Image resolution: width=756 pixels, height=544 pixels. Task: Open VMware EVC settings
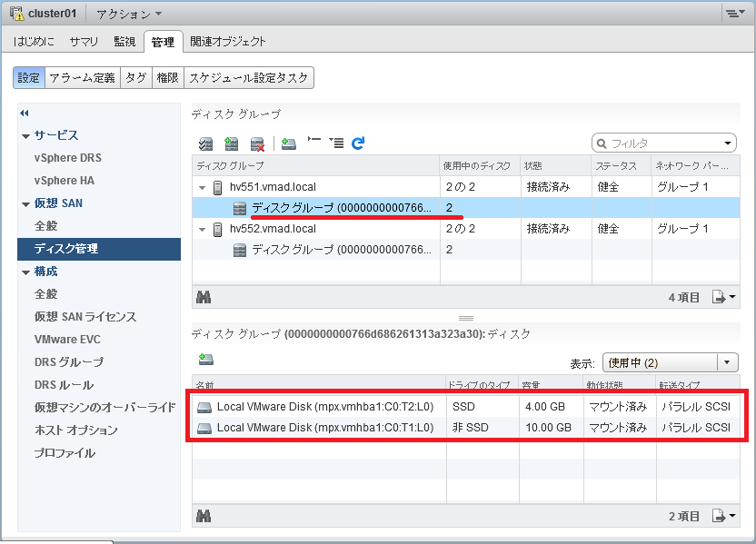(x=67, y=340)
